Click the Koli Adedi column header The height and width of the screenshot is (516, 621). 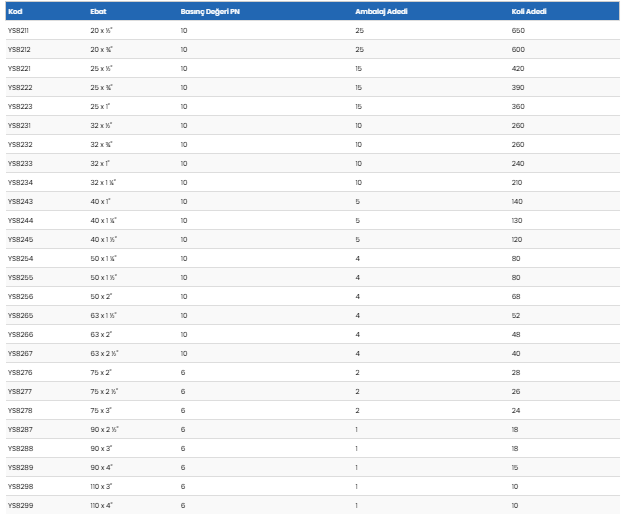[x=529, y=13]
